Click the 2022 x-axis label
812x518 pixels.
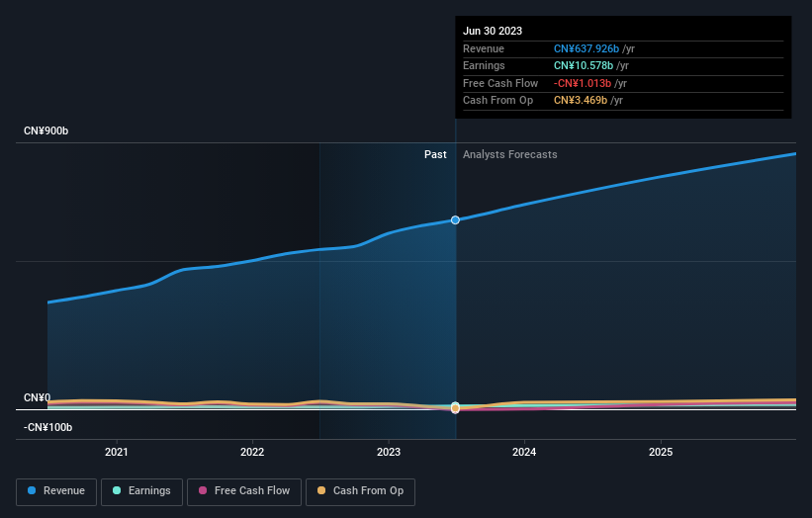(x=252, y=452)
